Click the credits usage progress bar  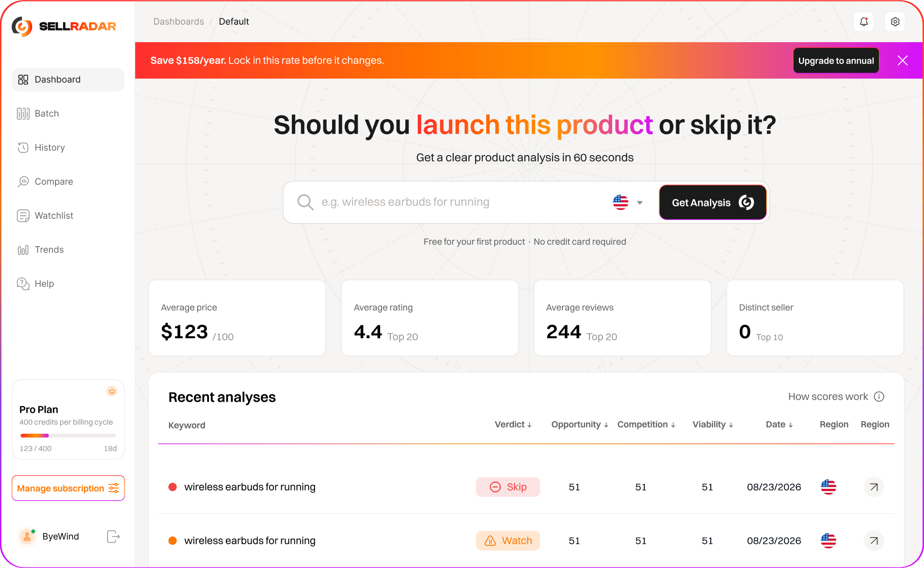pyautogui.click(x=68, y=436)
